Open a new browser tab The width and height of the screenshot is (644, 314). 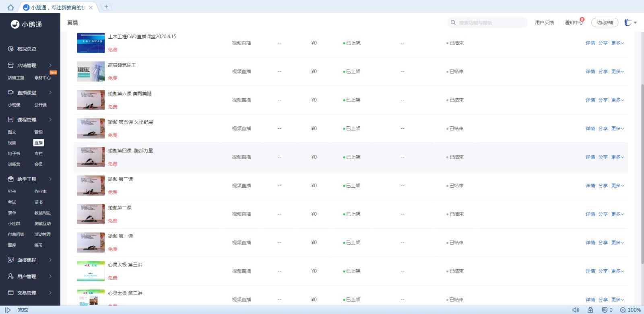106,7
